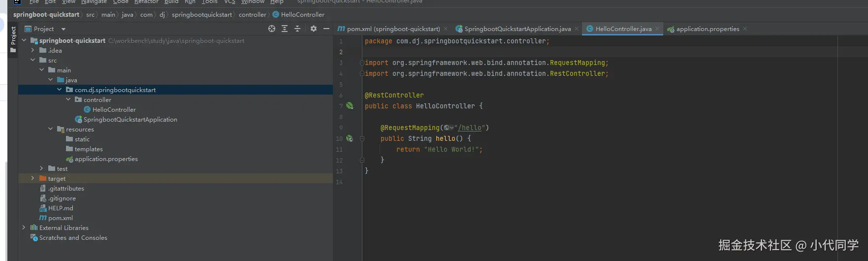
Task: Open the Project view dropdown
Action: coord(63,29)
